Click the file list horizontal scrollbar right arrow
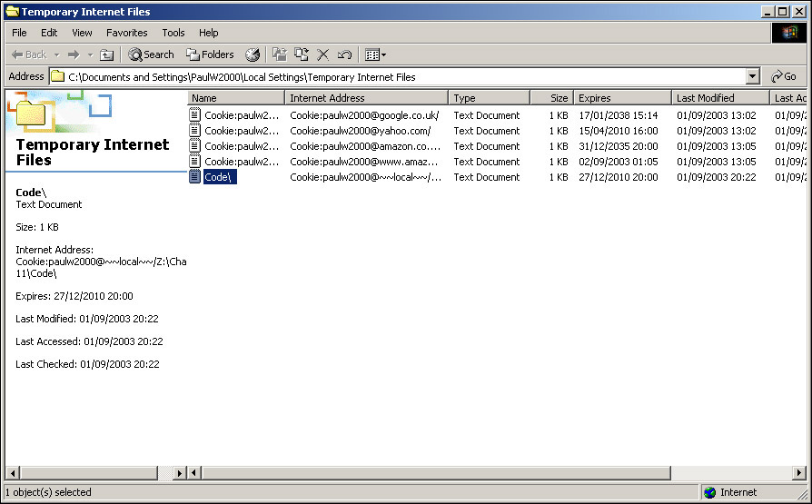This screenshot has width=812, height=504. 799,473
